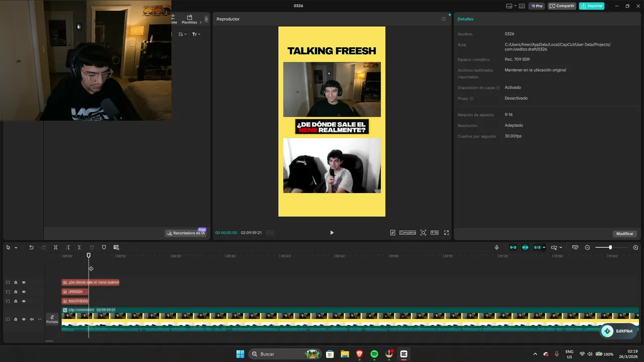Select the JFREESH text clip
The width and height of the screenshot is (644, 362).
[75, 292]
